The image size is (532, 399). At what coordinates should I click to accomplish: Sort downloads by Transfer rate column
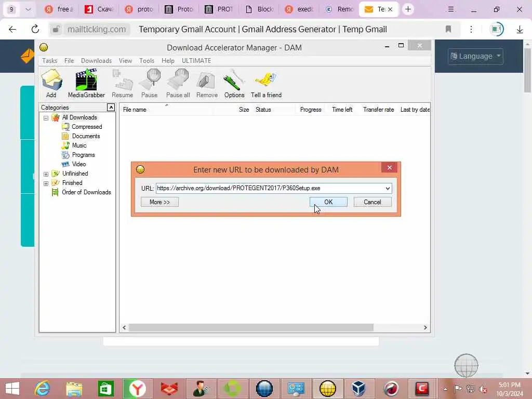[378, 110]
